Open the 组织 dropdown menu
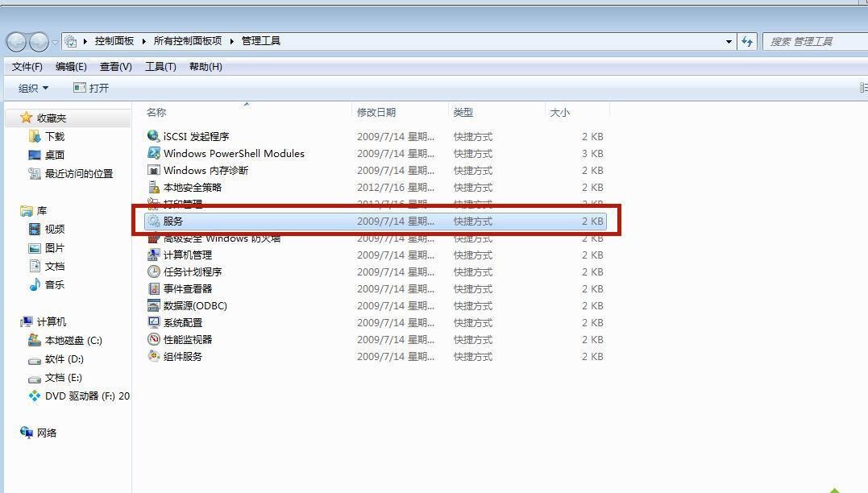 34,88
